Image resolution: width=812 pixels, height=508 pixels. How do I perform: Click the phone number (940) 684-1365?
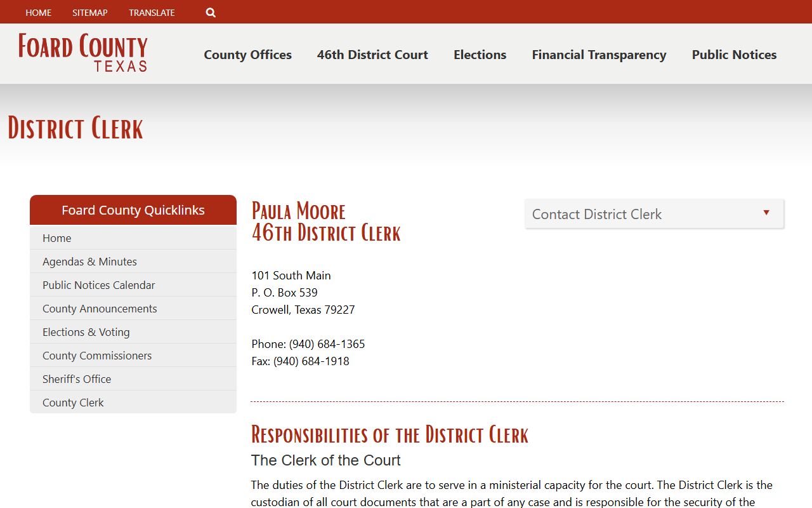point(327,344)
